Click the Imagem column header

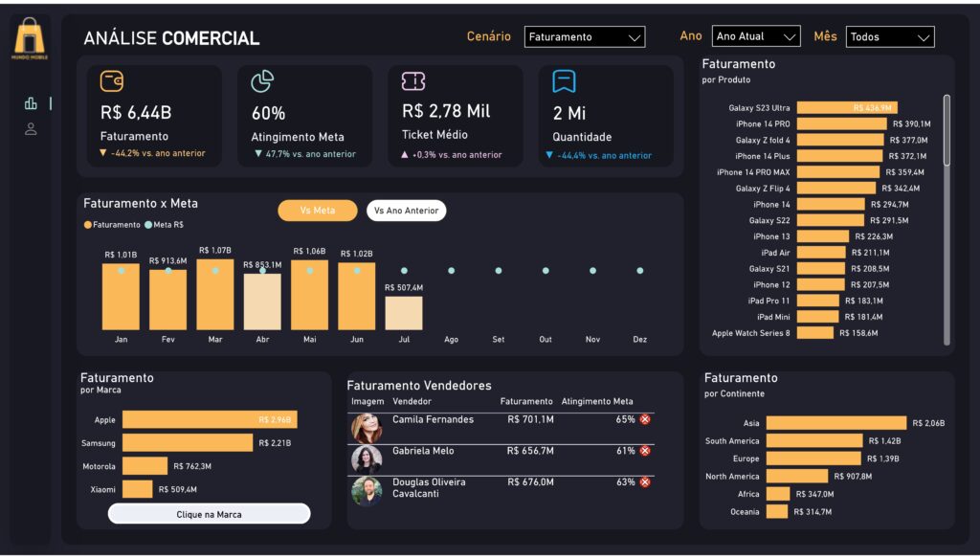click(367, 401)
